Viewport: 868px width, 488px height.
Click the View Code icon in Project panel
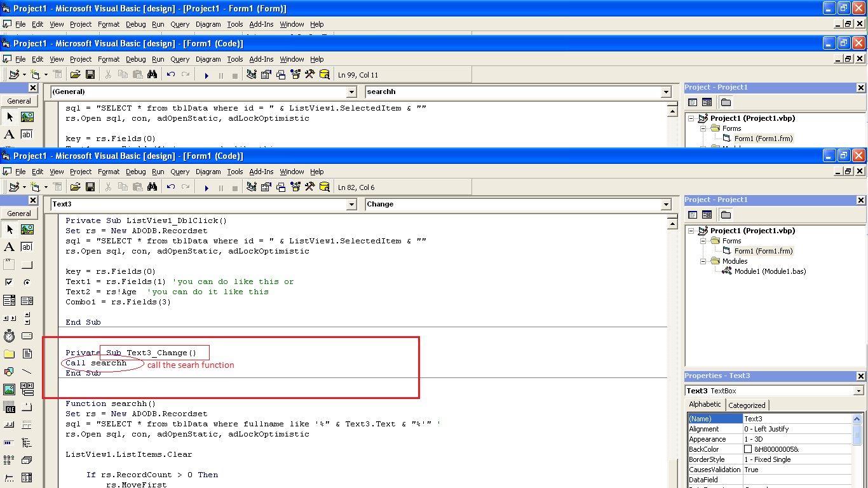tap(692, 214)
